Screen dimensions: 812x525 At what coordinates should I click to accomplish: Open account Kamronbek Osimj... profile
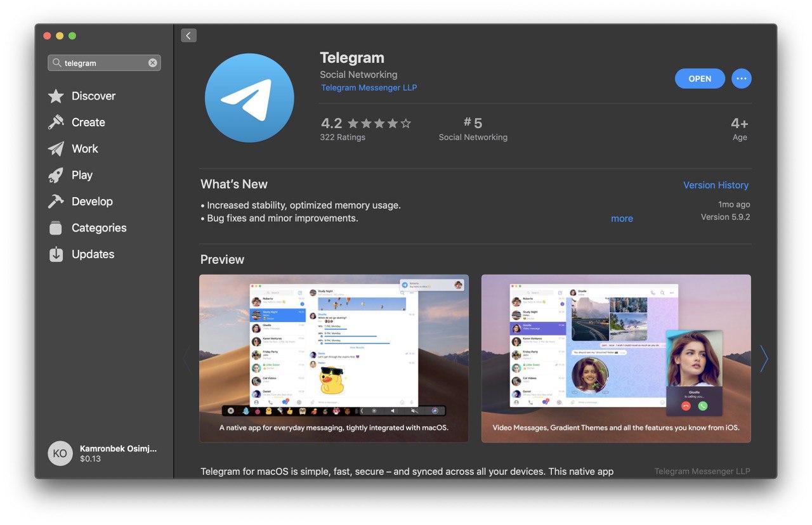[118, 448]
